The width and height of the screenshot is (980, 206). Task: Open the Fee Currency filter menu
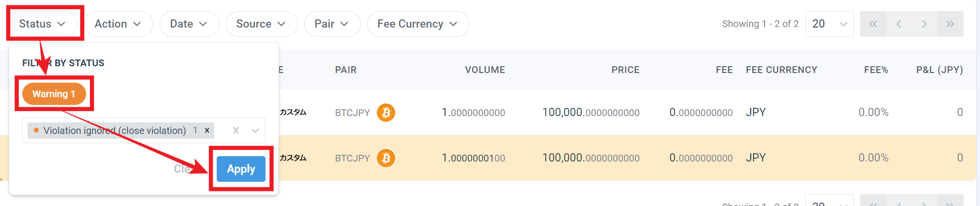click(x=418, y=24)
